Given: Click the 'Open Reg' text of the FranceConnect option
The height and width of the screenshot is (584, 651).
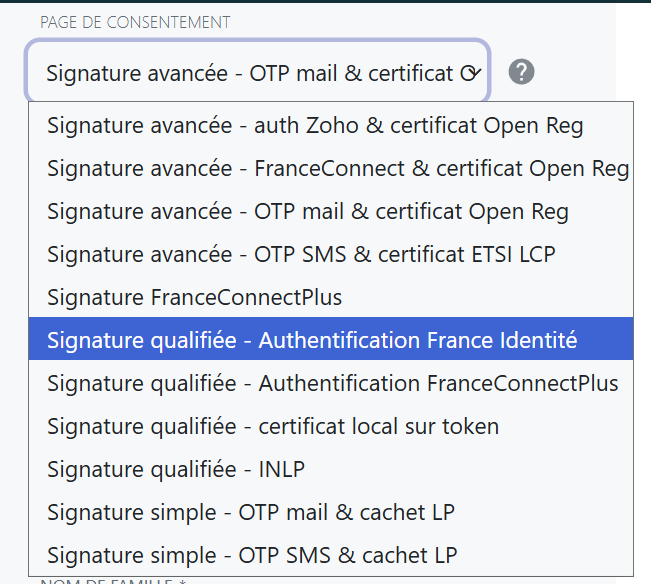Looking at the screenshot, I should coord(579,169).
